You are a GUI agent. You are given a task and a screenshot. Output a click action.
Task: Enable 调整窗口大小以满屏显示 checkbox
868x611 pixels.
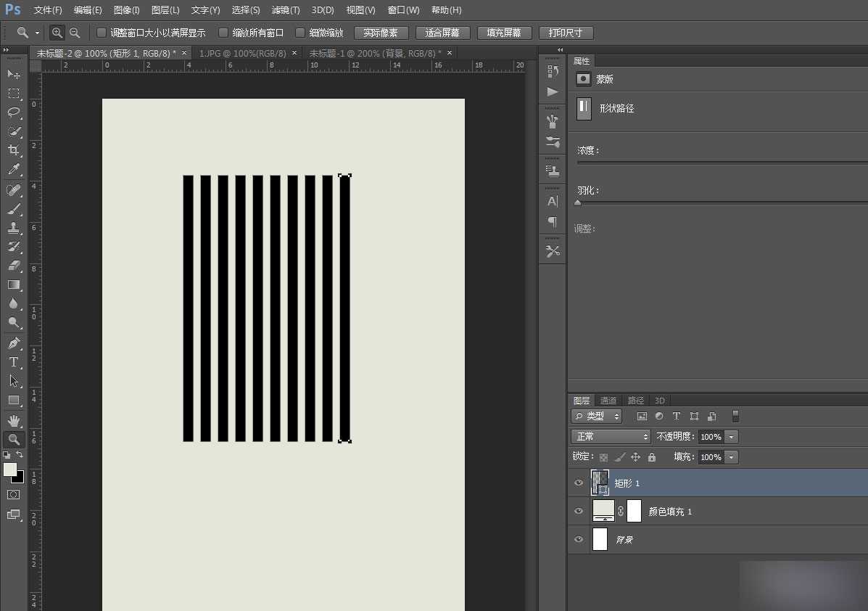pos(102,33)
